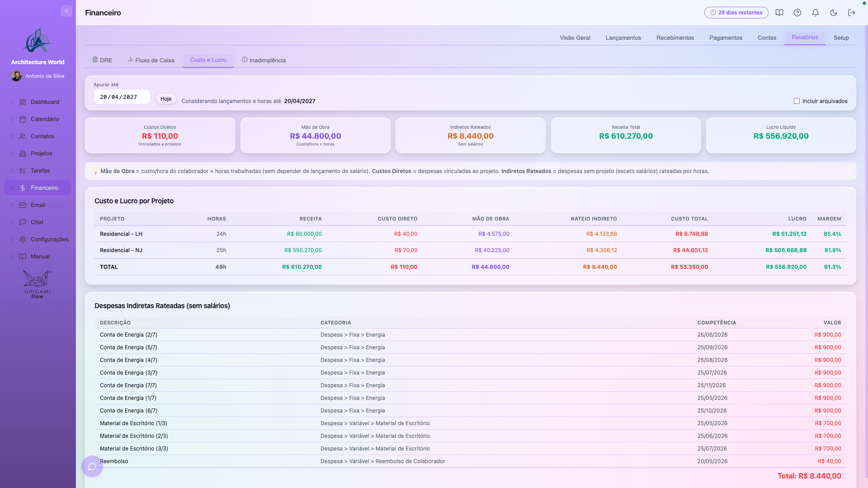Click the logout icon
Viewport: 868px width, 488px height.
(852, 13)
